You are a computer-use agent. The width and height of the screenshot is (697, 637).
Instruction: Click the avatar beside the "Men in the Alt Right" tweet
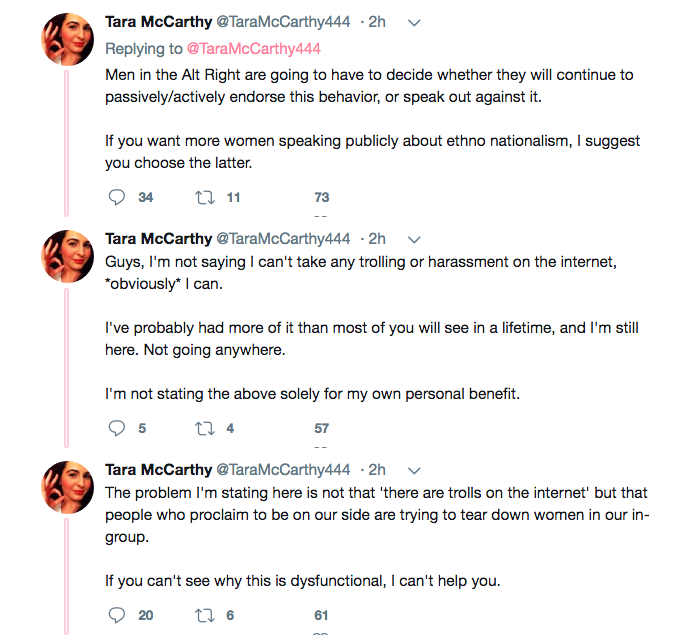(66, 44)
